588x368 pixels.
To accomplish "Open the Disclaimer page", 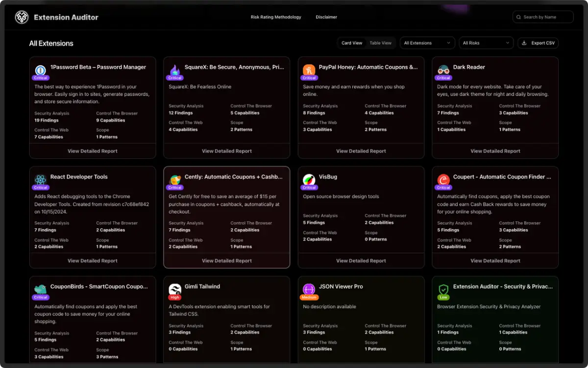I will [326, 17].
